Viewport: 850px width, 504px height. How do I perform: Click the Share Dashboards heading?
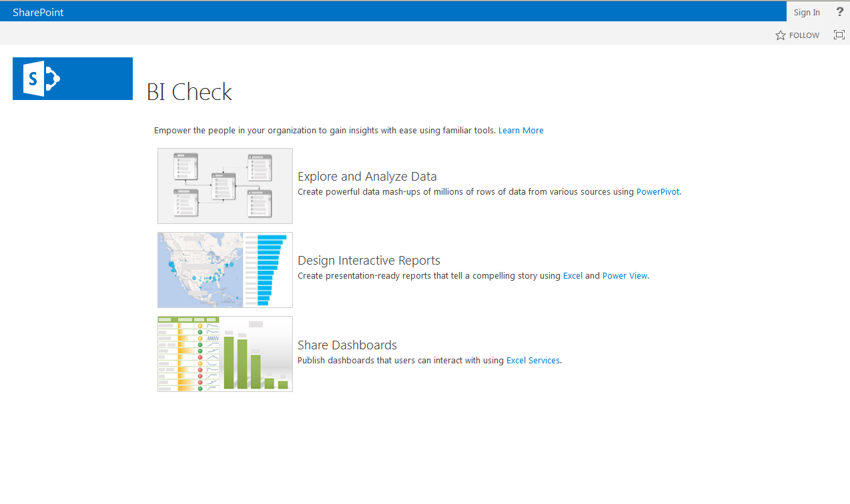347,345
